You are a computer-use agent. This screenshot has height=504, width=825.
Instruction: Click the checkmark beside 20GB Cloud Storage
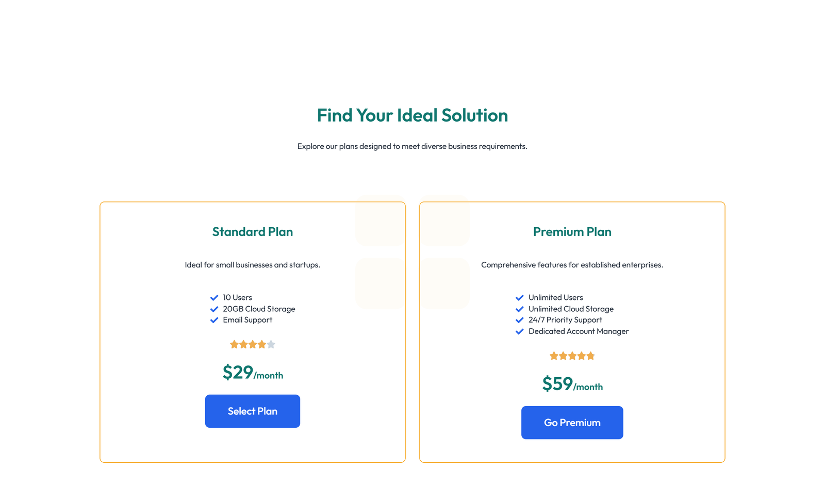pos(214,309)
